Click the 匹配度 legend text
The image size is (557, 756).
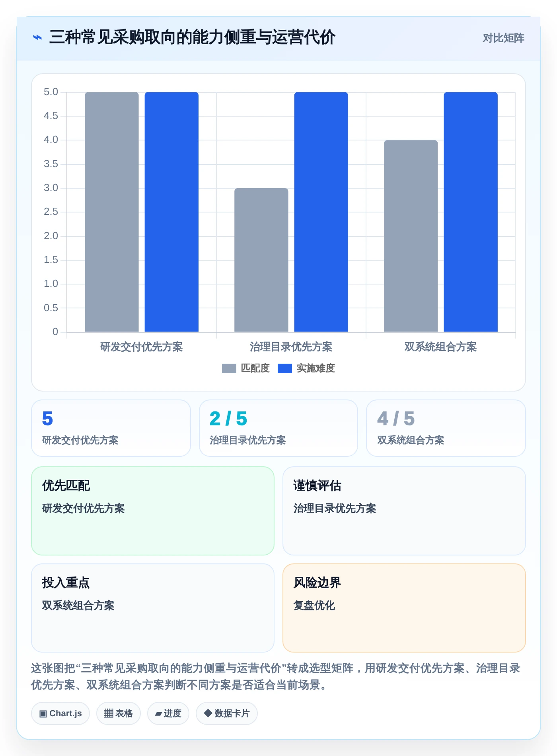coord(255,368)
